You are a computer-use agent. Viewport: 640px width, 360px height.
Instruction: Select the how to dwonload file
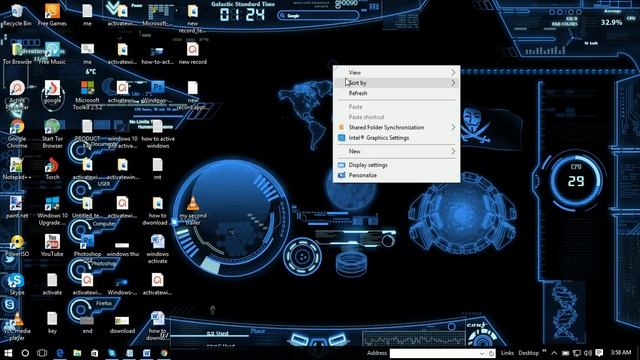pyautogui.click(x=158, y=211)
